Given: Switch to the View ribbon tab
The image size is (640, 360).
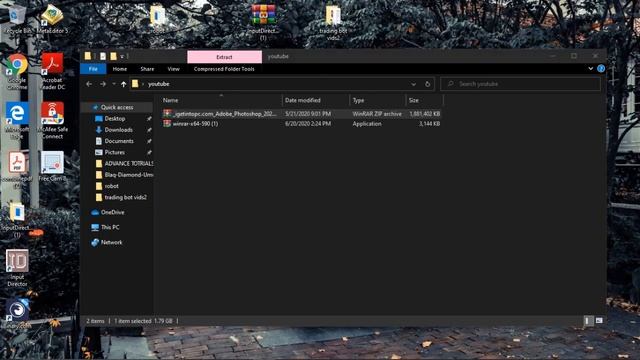Looking at the screenshot, I should click(x=173, y=69).
